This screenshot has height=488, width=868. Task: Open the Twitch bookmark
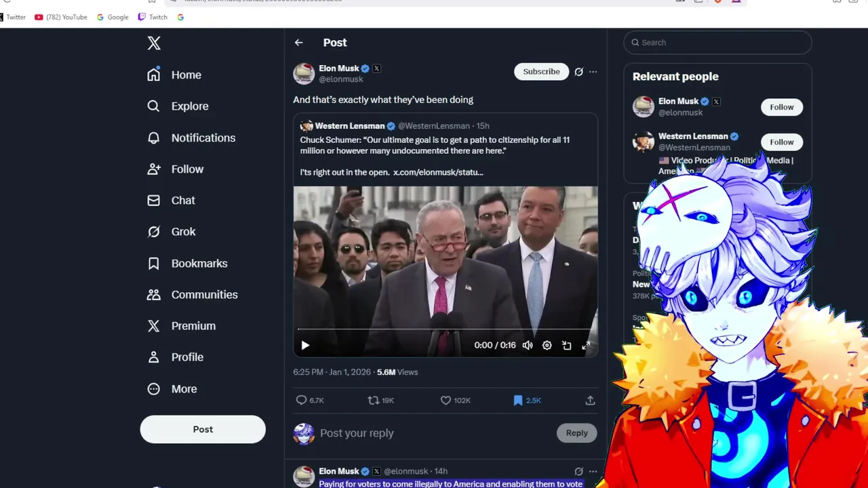[x=153, y=17]
